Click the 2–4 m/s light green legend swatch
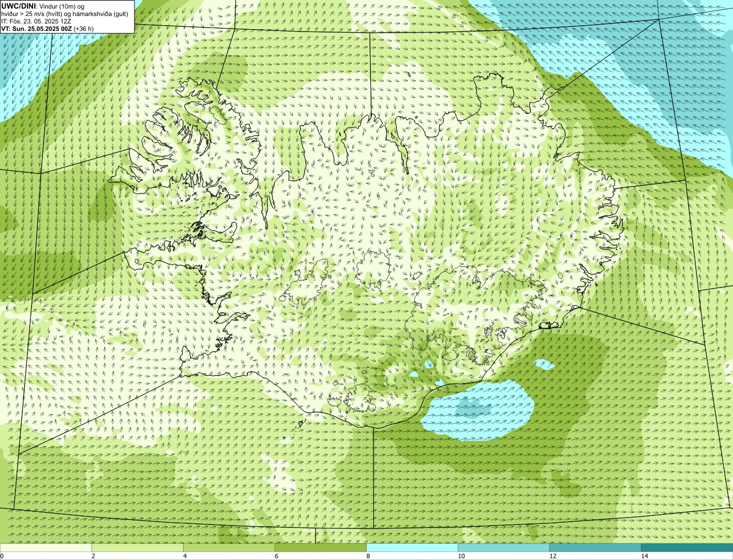 tap(137, 547)
